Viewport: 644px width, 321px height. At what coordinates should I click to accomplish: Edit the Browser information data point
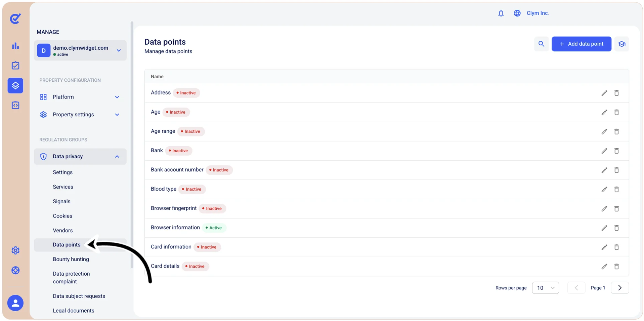coord(604,228)
